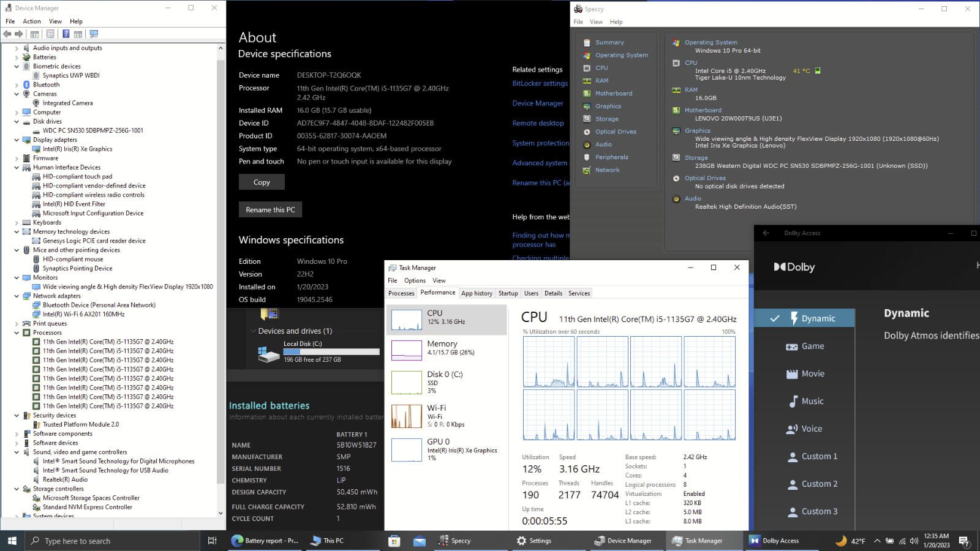Open Microsoft Store from the taskbar
The height and width of the screenshot is (551, 980).
pyautogui.click(x=394, y=541)
